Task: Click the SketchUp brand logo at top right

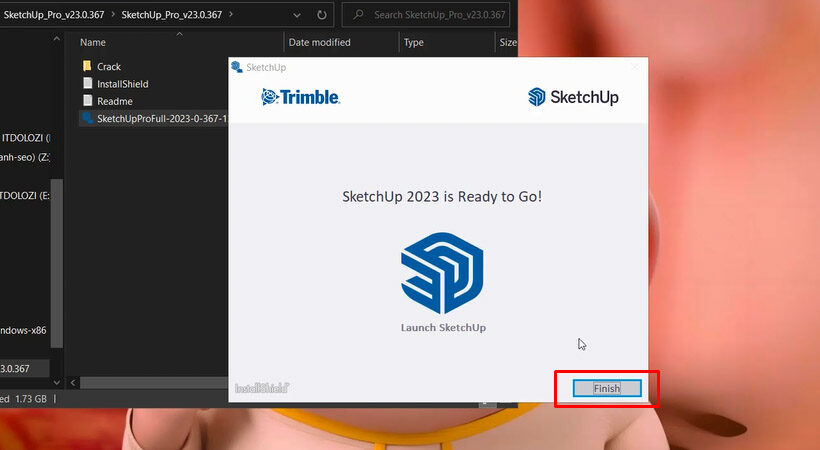Action: (x=573, y=97)
